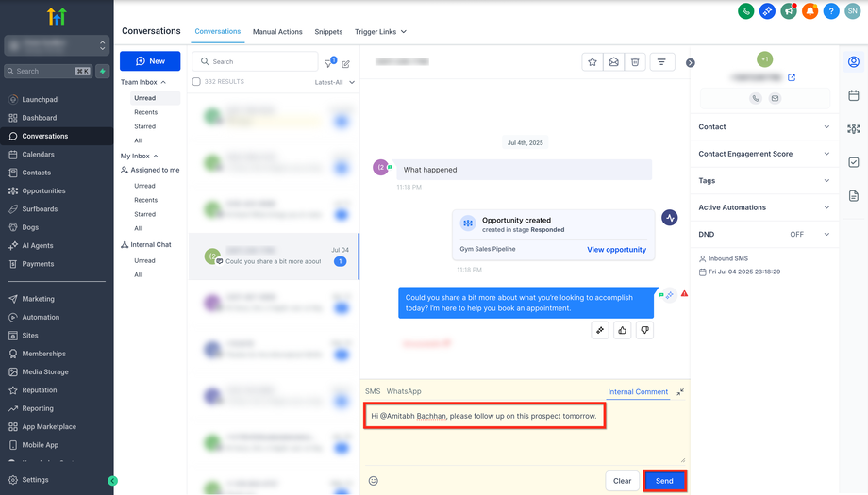This screenshot has width=868, height=495.
Task: Collapse the message composer with shrink icon
Action: click(680, 391)
